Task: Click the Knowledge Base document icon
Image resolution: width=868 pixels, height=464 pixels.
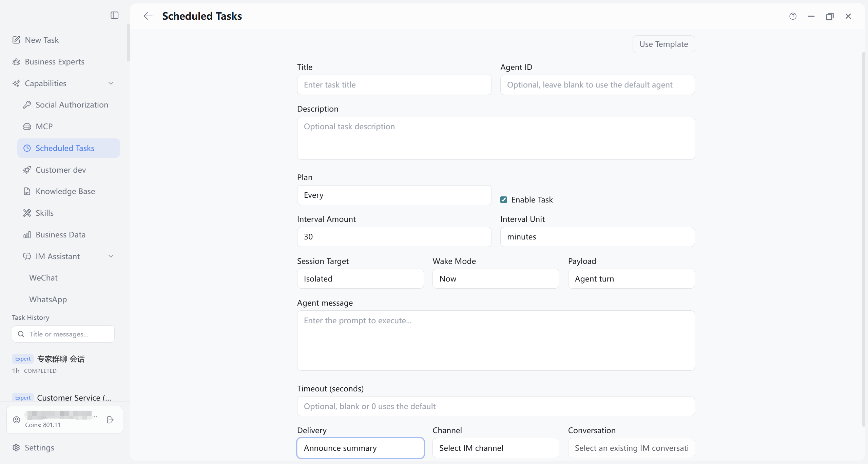Action: [x=27, y=191]
